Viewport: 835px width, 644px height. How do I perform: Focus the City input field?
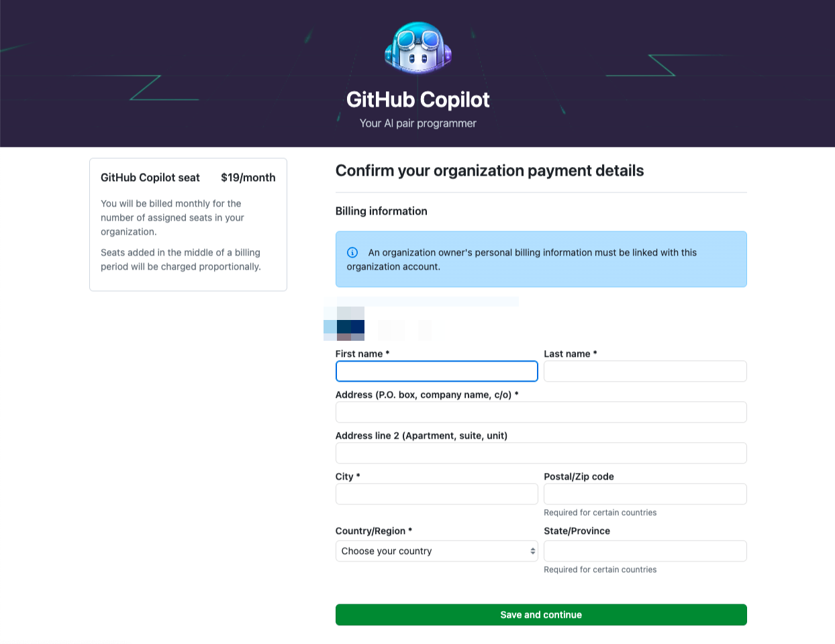coord(436,494)
